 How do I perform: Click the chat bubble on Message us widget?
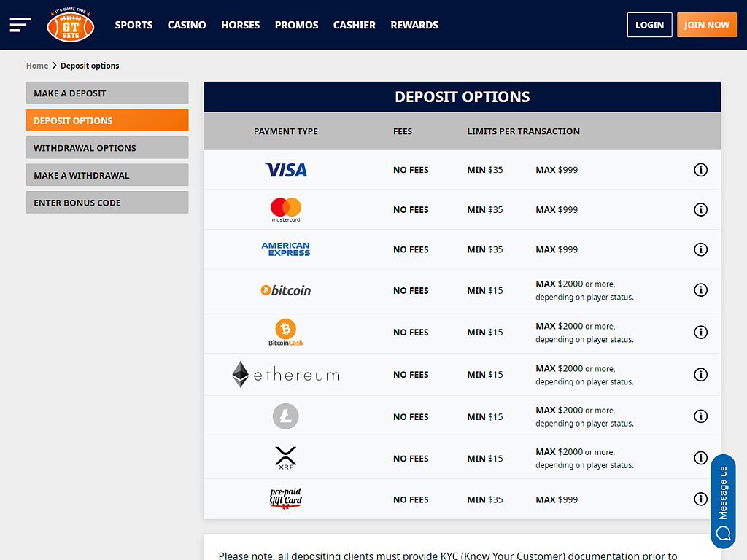pos(722,534)
